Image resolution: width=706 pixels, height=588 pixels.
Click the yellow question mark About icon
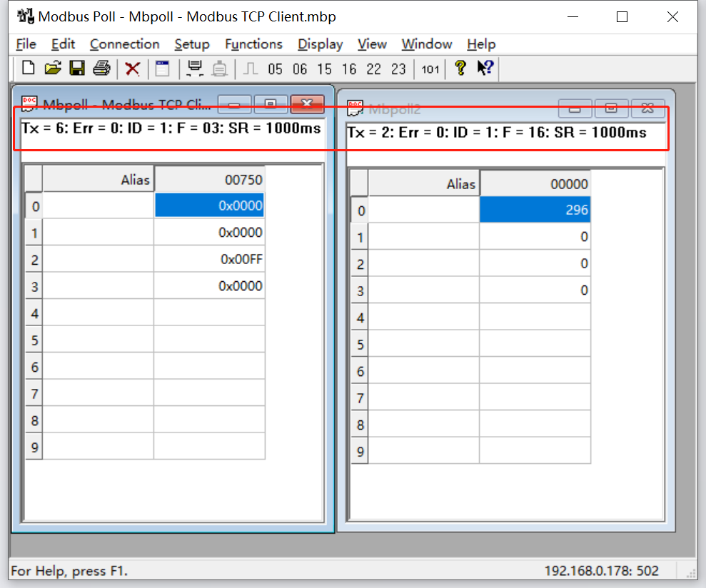pyautogui.click(x=460, y=69)
